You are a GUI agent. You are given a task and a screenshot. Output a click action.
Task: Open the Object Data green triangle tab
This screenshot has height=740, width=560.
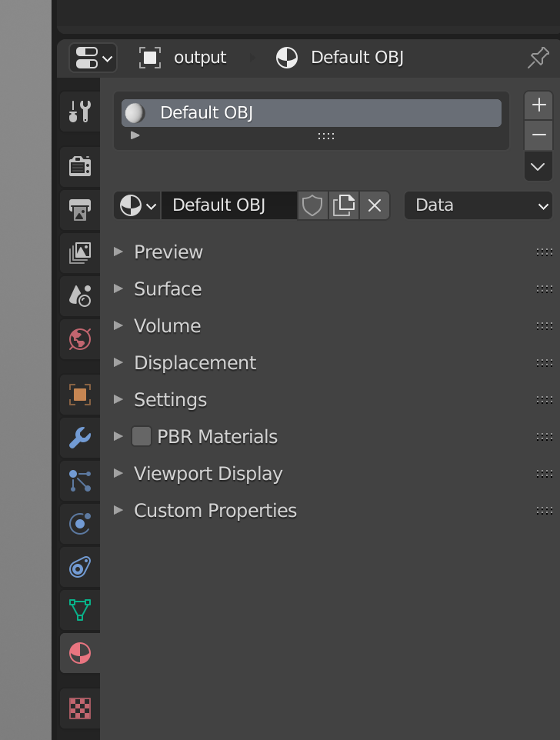pyautogui.click(x=80, y=610)
